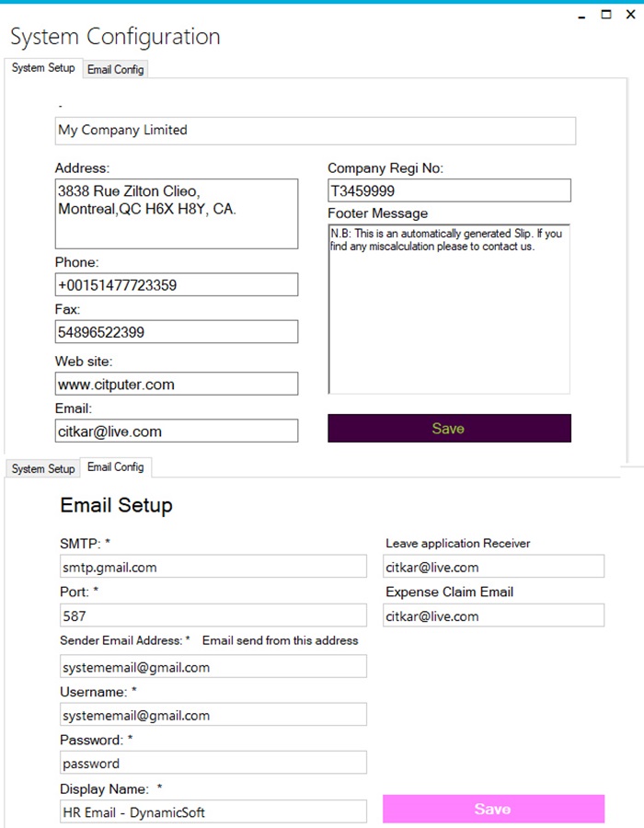Click the Web site input field

coord(176,384)
